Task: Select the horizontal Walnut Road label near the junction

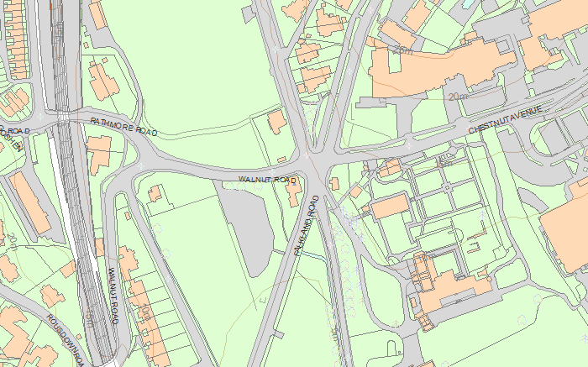Action: coord(267,180)
